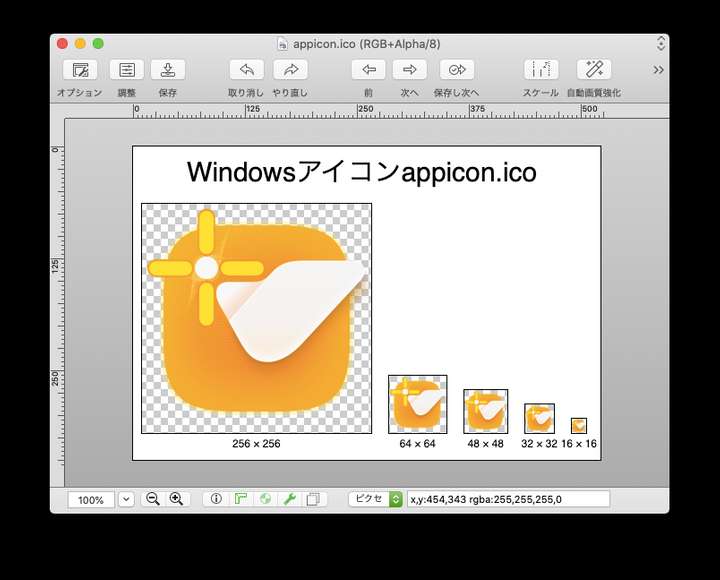Image resolution: width=720 pixels, height=580 pixels.
Task: Click the copy pages icon in status bar
Action: coord(313,499)
